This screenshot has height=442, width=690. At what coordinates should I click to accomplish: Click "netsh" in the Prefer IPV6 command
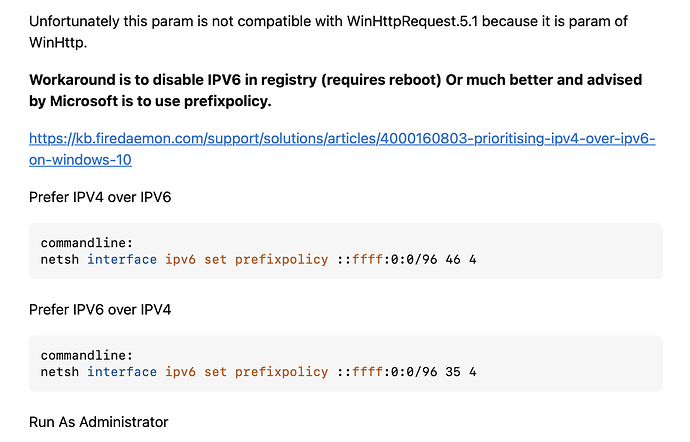(x=60, y=371)
